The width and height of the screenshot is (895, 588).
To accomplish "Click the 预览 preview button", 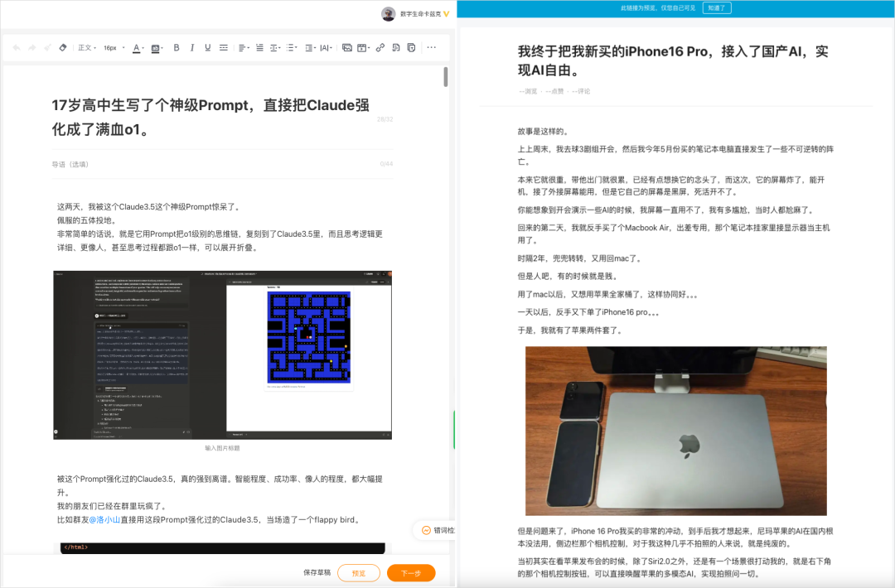I will pos(359,573).
